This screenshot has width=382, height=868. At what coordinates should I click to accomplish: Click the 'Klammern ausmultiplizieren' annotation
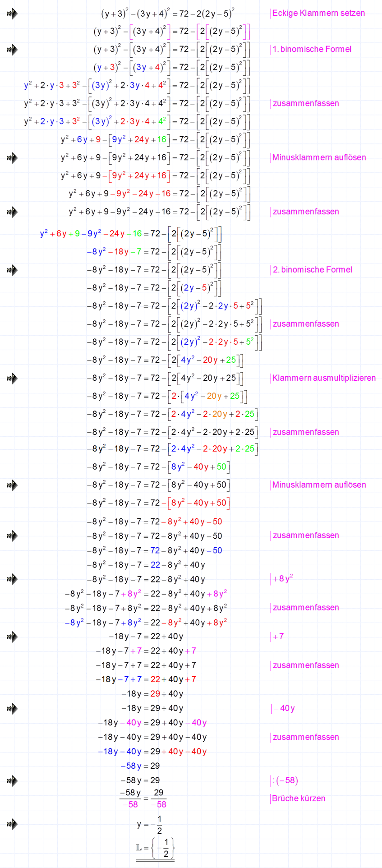tap(323, 378)
